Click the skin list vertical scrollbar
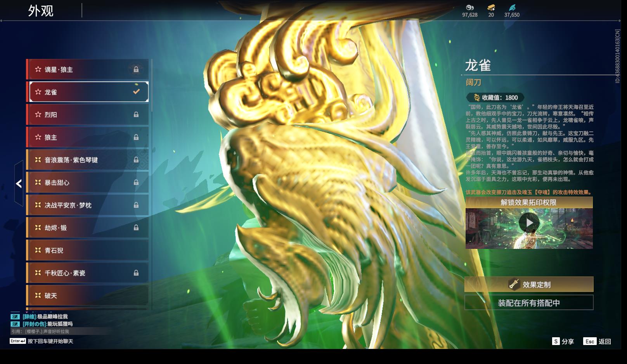The width and height of the screenshot is (627, 364). point(151,85)
